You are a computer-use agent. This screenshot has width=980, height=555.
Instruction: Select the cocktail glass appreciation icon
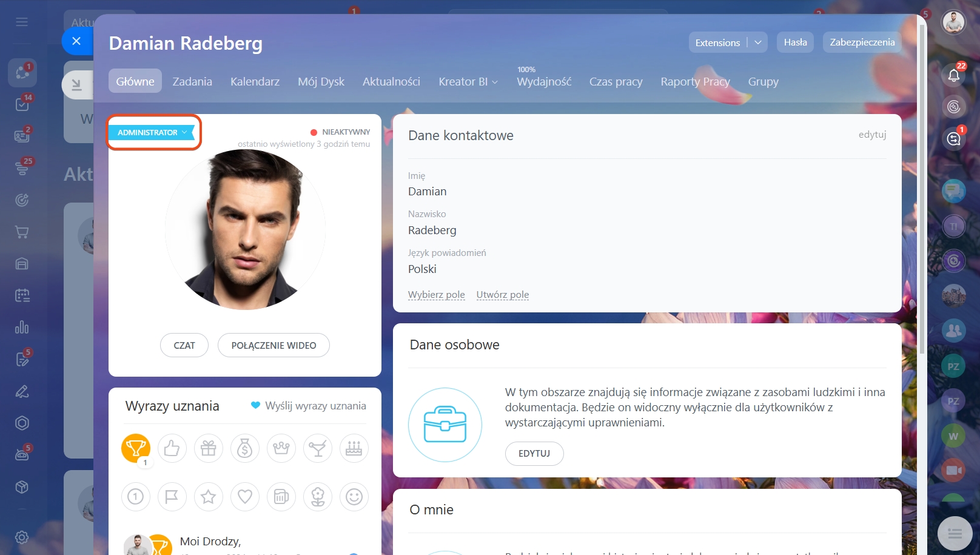tap(318, 448)
